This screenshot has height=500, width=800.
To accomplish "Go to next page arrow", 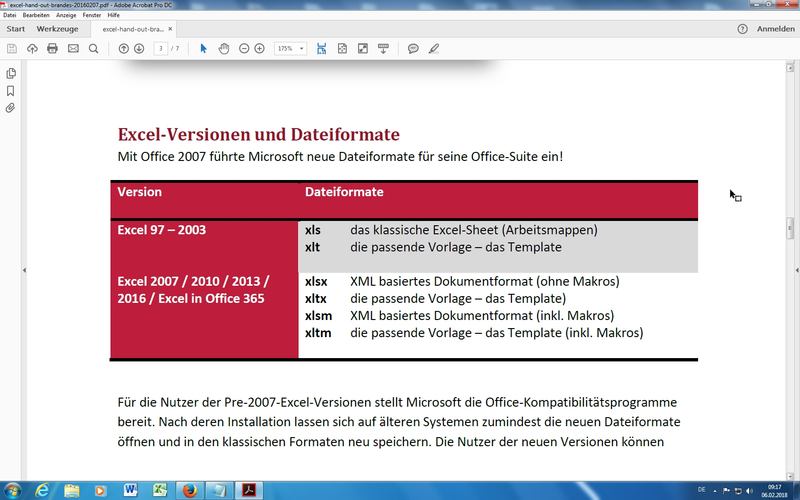I will click(x=139, y=48).
